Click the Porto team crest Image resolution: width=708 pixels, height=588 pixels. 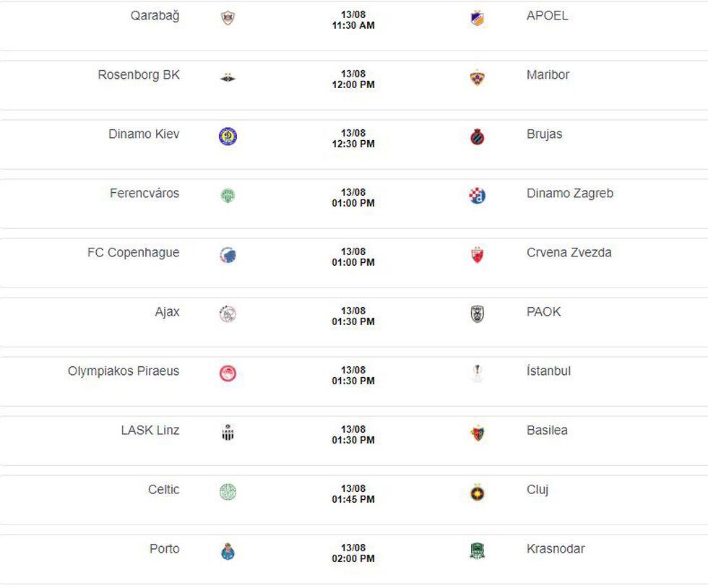[228, 551]
